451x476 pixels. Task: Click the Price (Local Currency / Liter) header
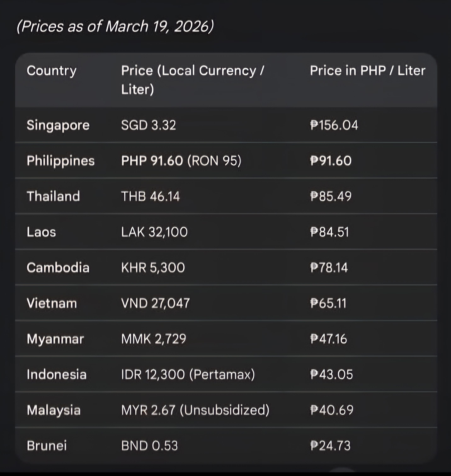(x=192, y=80)
